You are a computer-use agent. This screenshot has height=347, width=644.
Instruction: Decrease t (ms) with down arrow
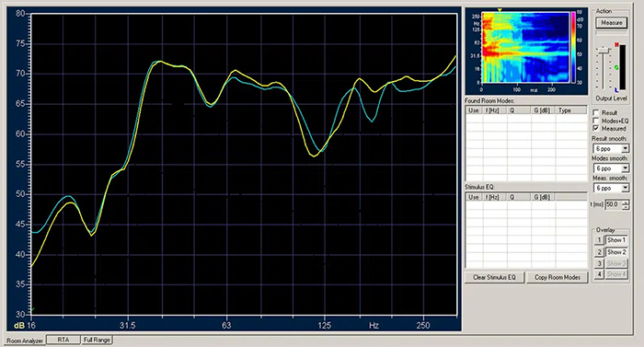626,207
